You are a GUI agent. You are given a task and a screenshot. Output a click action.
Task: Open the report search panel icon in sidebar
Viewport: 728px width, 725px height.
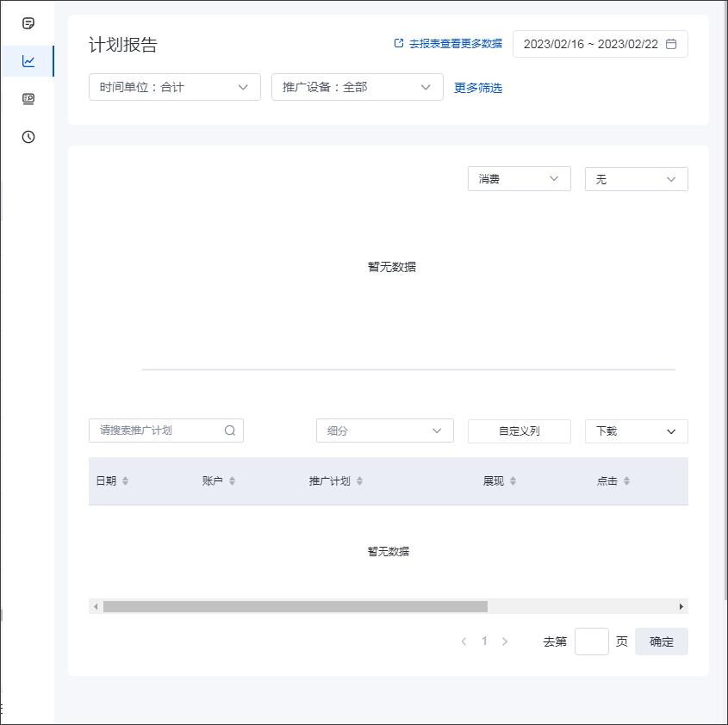tap(28, 98)
